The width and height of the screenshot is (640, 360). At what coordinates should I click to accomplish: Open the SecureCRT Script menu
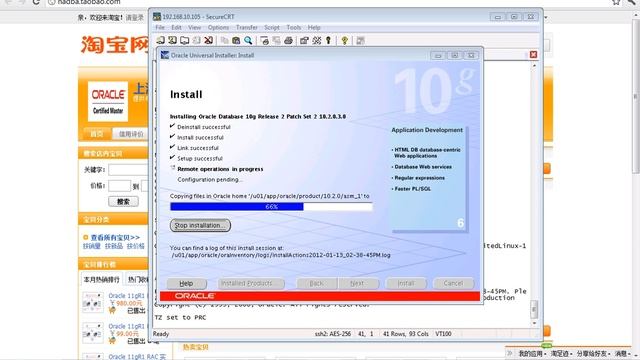pos(272,27)
